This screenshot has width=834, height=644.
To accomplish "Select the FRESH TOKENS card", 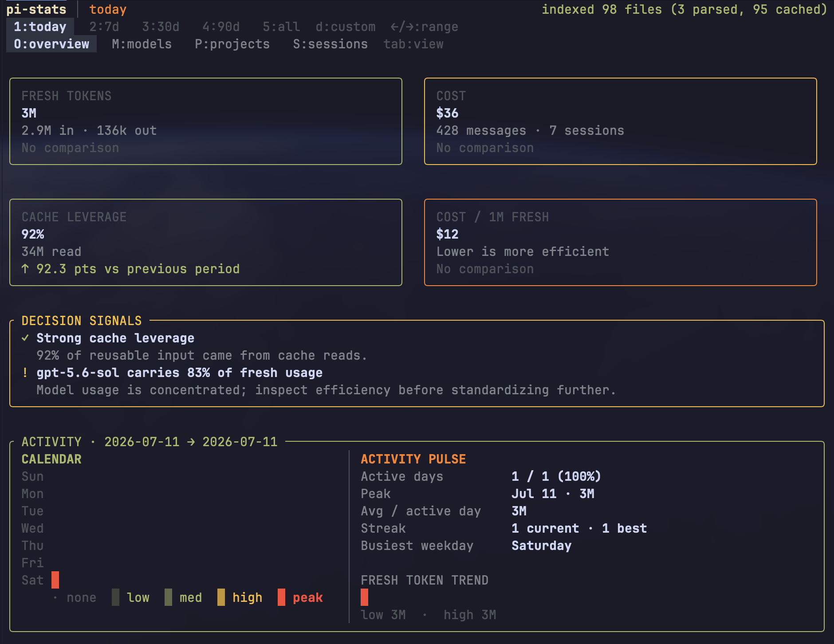I will coord(206,122).
